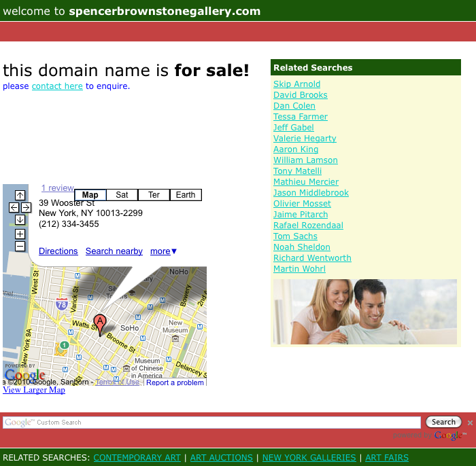Click the I-78 highway shield on the map

(x=62, y=304)
